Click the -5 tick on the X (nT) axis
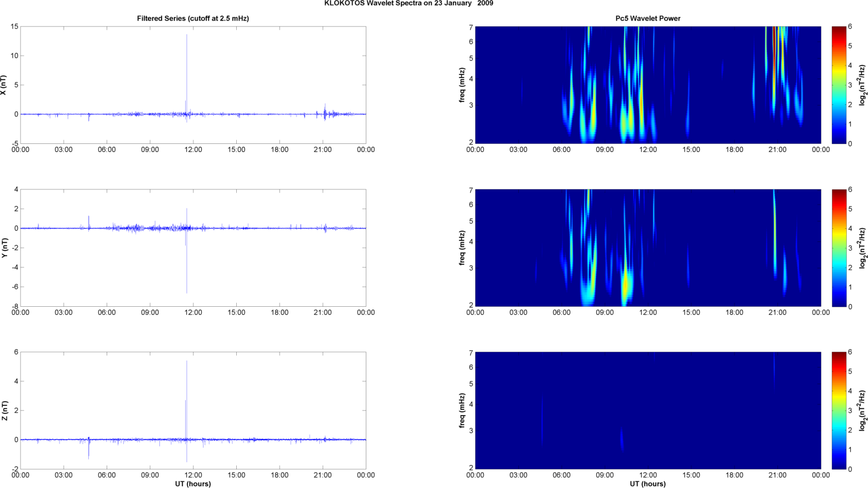 point(15,143)
